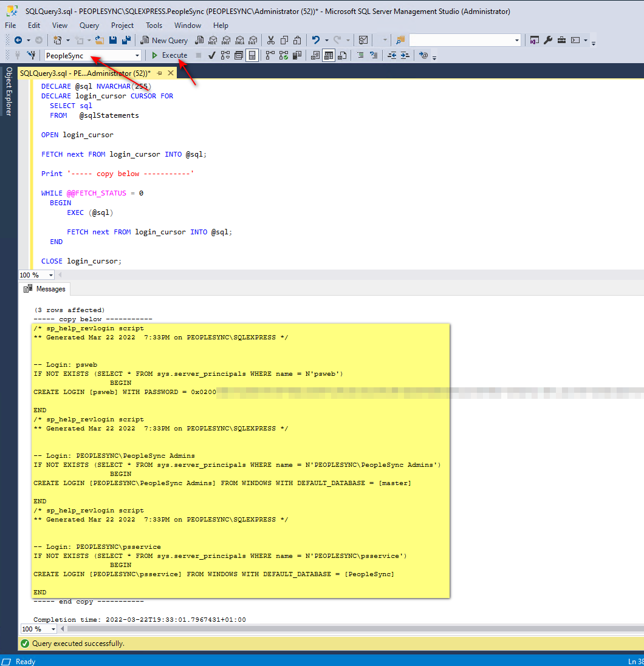Click the Copy icon
Screen dimensions: 644x666
284,40
